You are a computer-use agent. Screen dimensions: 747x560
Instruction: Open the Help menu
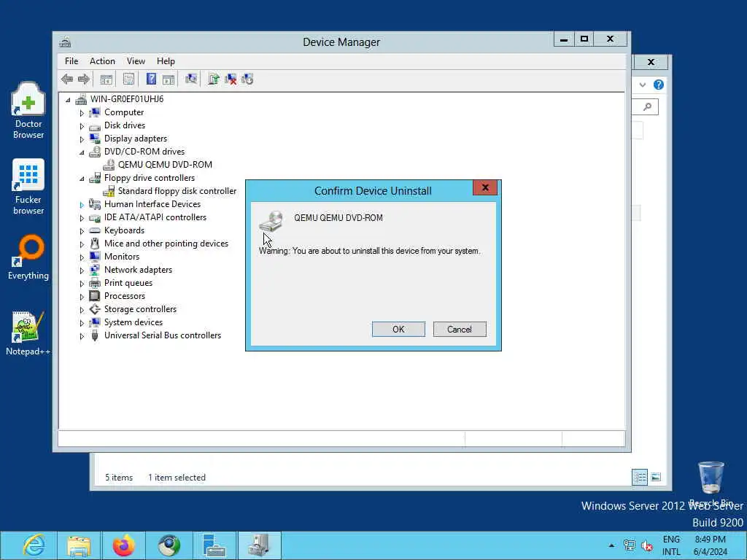point(166,61)
